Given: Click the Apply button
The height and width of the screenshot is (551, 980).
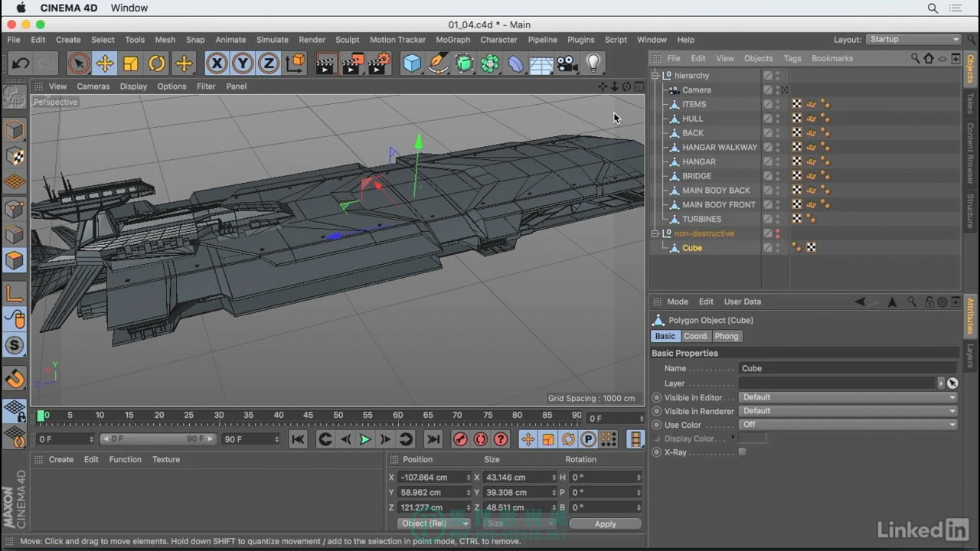Looking at the screenshot, I should click(605, 523).
